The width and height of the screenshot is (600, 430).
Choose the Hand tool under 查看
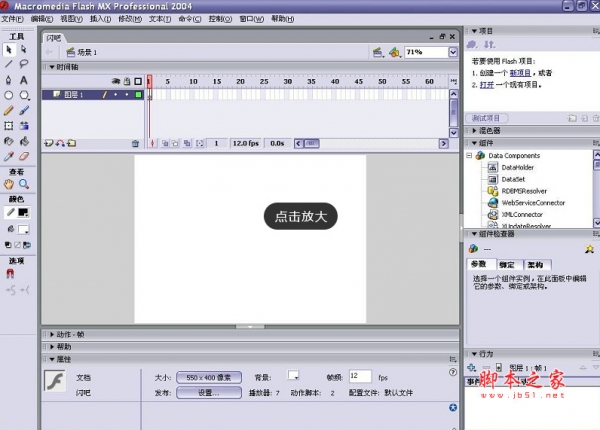point(9,184)
